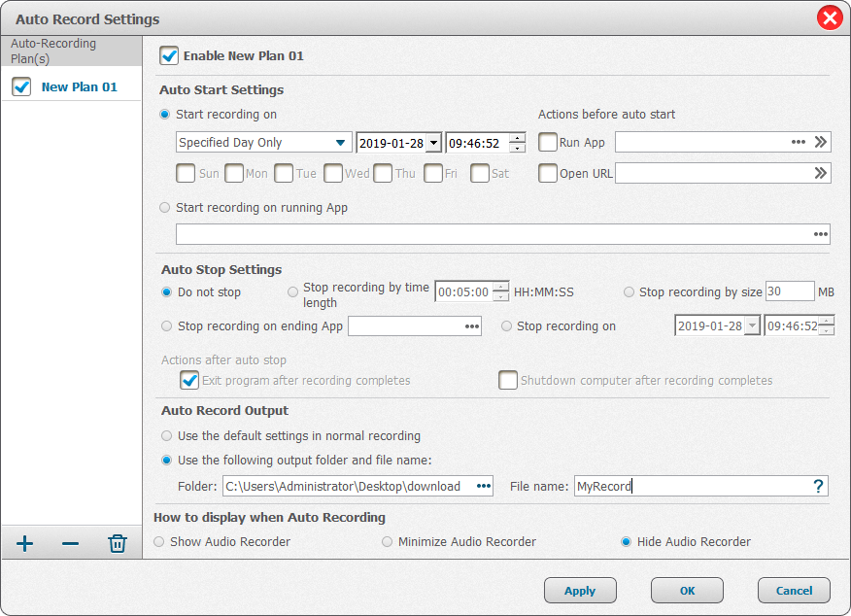Decrease stop time with down arrow

coord(827,331)
